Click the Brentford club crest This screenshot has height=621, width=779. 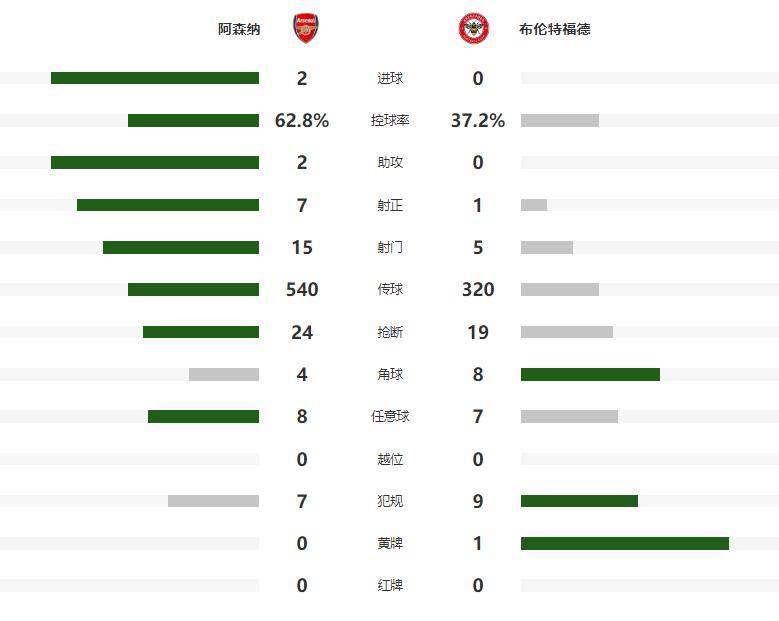(x=473, y=29)
